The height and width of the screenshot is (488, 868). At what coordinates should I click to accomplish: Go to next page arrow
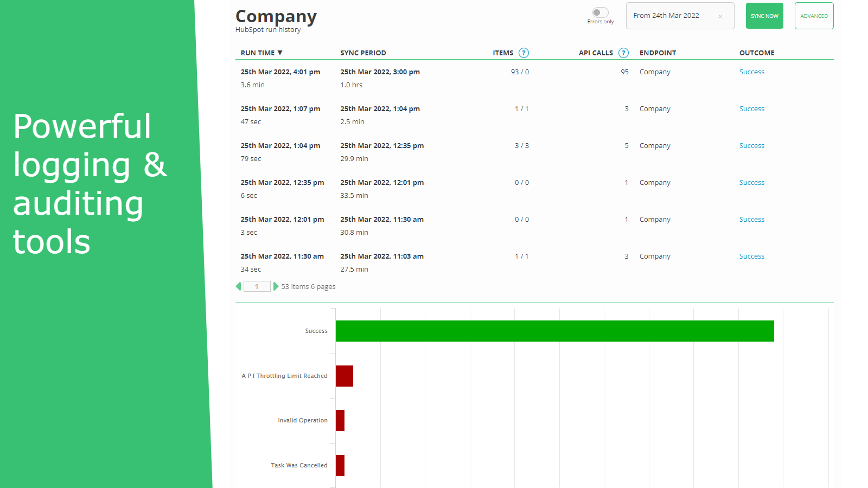276,286
